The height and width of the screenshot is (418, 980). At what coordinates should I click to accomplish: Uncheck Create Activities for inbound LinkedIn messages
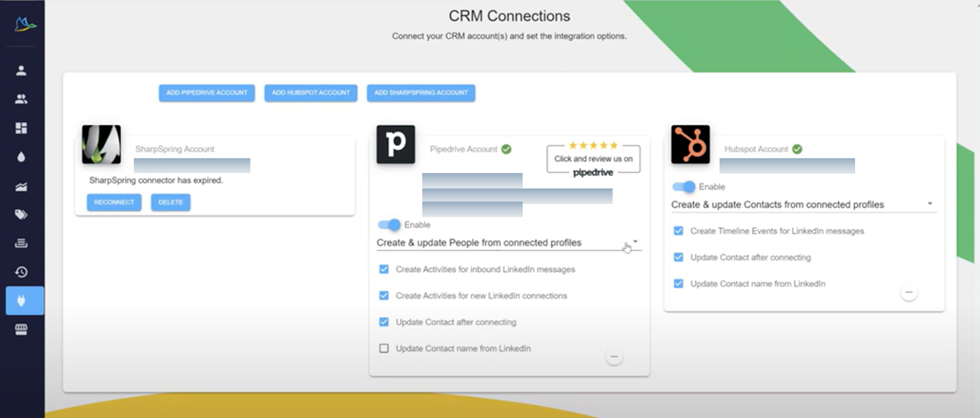coord(384,269)
